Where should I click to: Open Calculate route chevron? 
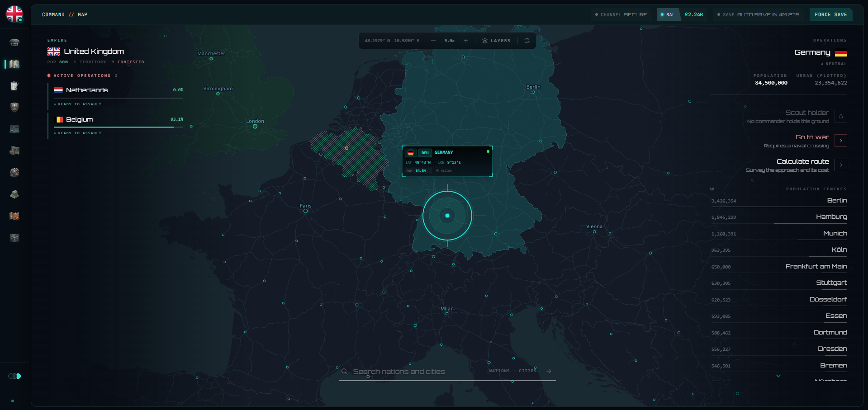841,165
